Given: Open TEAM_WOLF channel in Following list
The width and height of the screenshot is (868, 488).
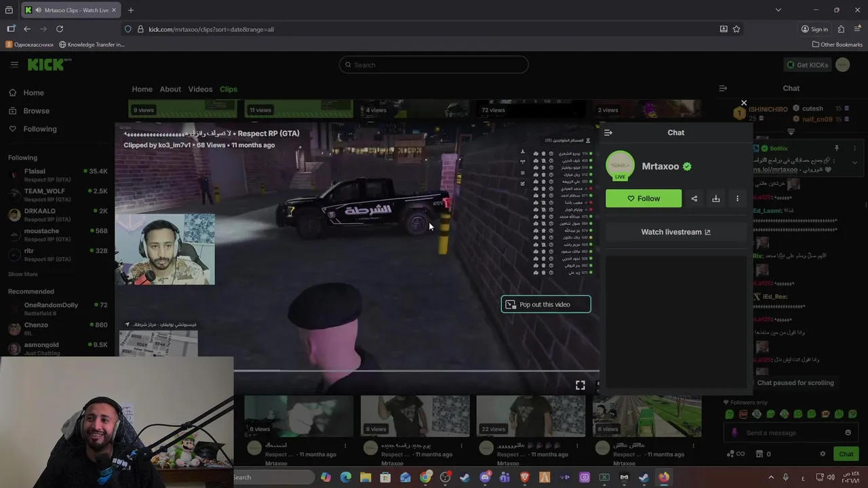Looking at the screenshot, I should coord(58,195).
